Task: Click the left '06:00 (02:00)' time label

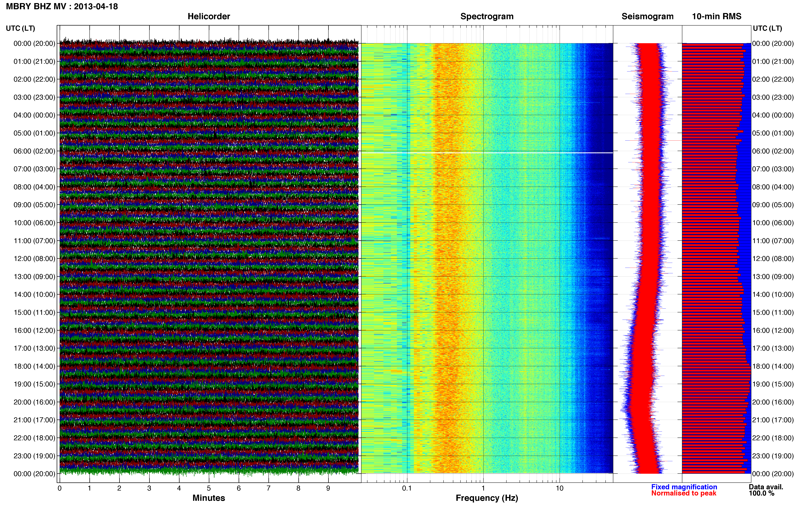Action: (34, 151)
